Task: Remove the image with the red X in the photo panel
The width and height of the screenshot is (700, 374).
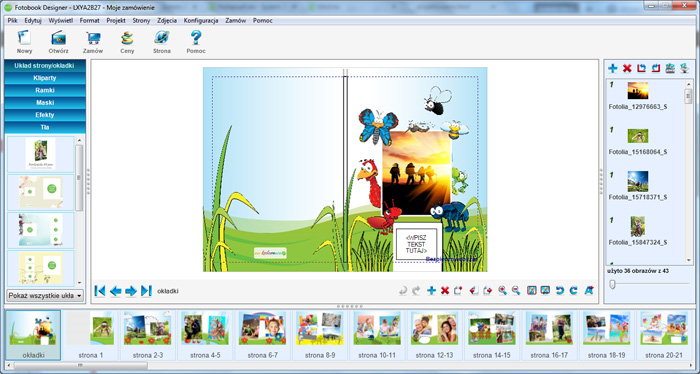Action: (627, 68)
